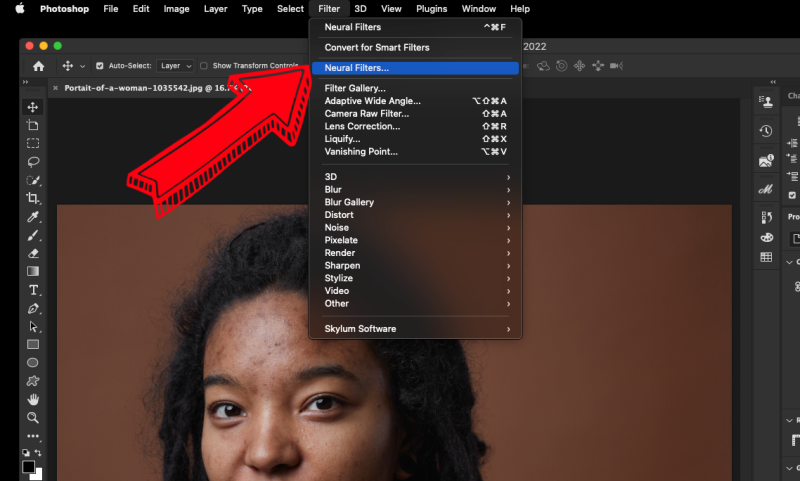Select the Custom Shape tool
Image resolution: width=800 pixels, height=481 pixels.
tap(33, 381)
